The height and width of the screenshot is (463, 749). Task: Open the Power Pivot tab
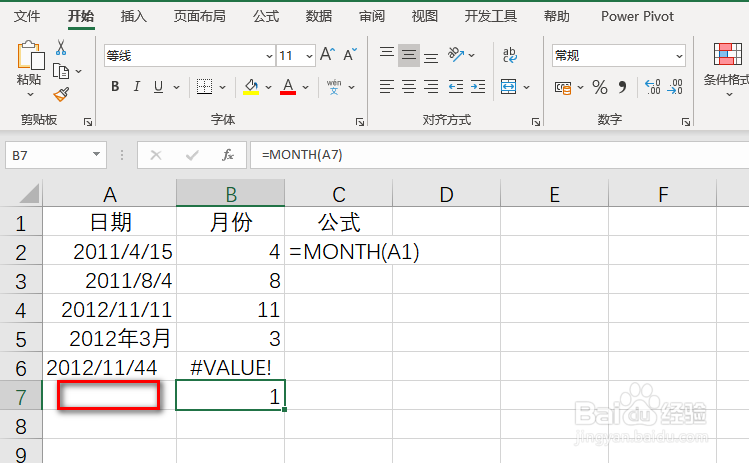coord(637,16)
